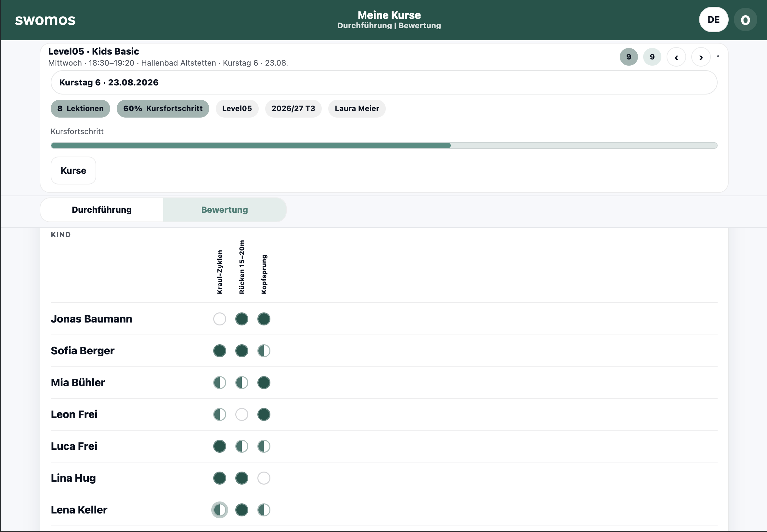The width and height of the screenshot is (767, 532).
Task: Click the Kursfortschritt progress bar
Action: tap(384, 146)
